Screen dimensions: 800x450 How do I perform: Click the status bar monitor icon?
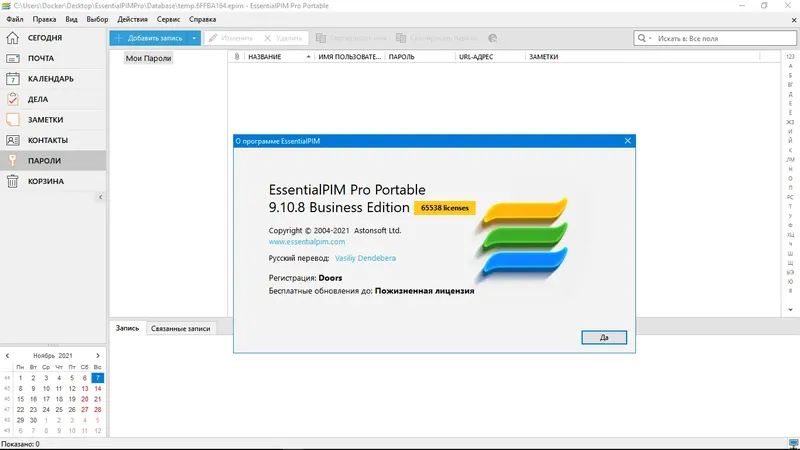click(x=793, y=444)
